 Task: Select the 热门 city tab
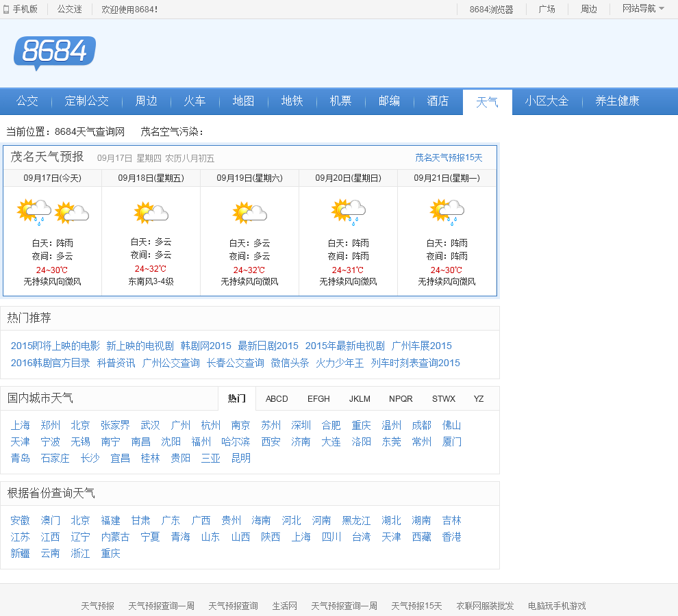coord(237,398)
